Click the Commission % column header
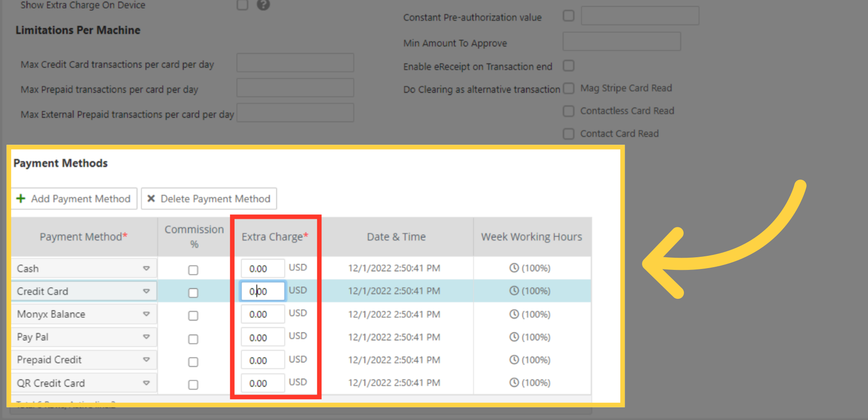The width and height of the screenshot is (868, 420). 194,237
